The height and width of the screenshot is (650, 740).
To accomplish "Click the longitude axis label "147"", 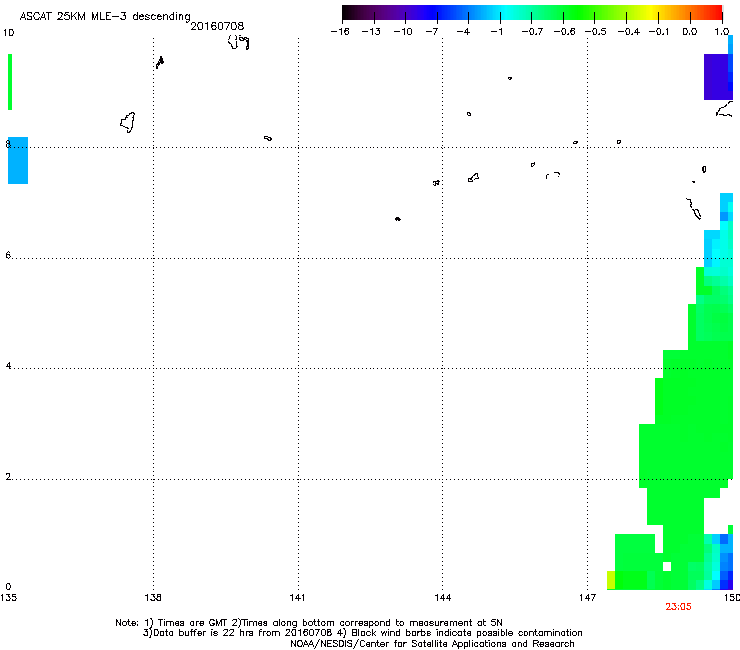I will click(587, 598).
